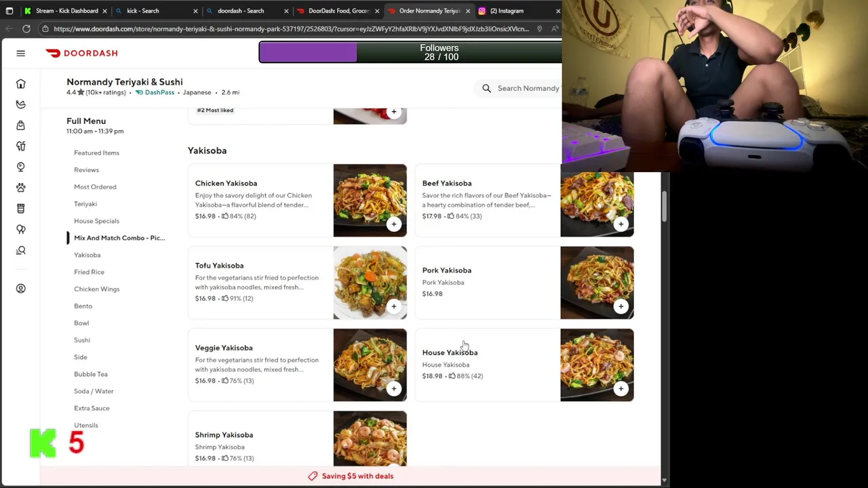Open the DoorDash hamburger menu
The image size is (868, 488).
pos(20,53)
